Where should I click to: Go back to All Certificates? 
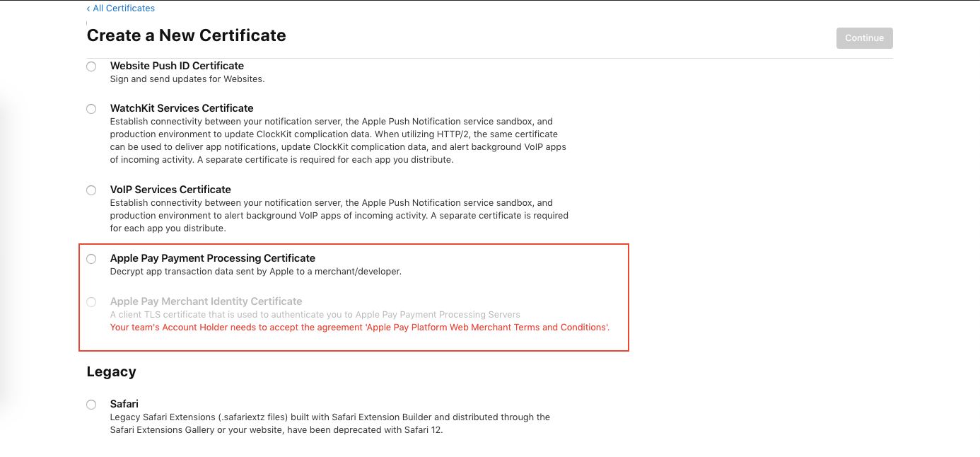(121, 8)
